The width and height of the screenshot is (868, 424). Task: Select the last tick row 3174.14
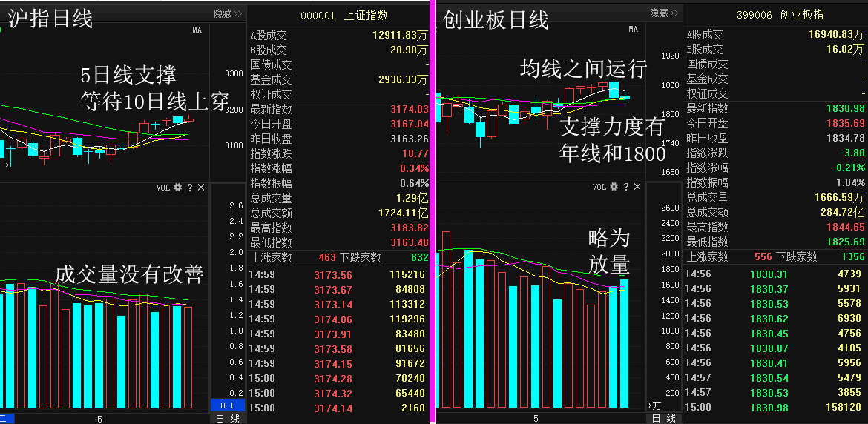click(x=339, y=408)
